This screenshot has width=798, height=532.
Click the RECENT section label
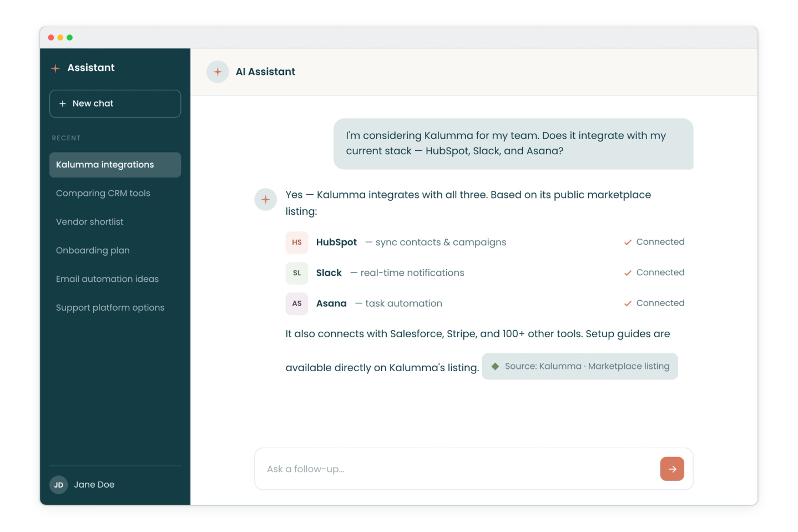(66, 138)
